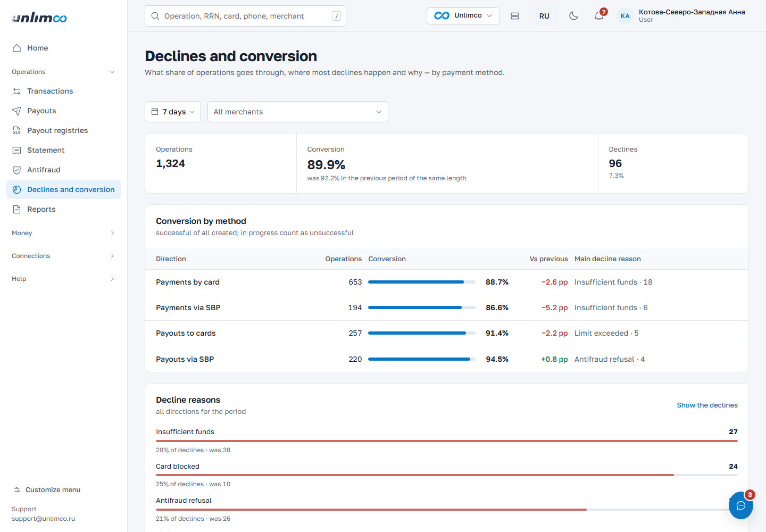Go to the Transactions page

63,91
